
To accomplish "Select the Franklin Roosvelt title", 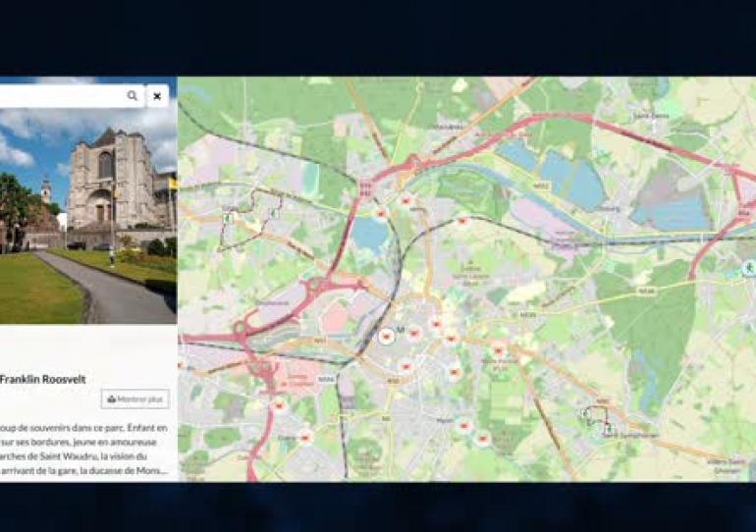I will [42, 379].
